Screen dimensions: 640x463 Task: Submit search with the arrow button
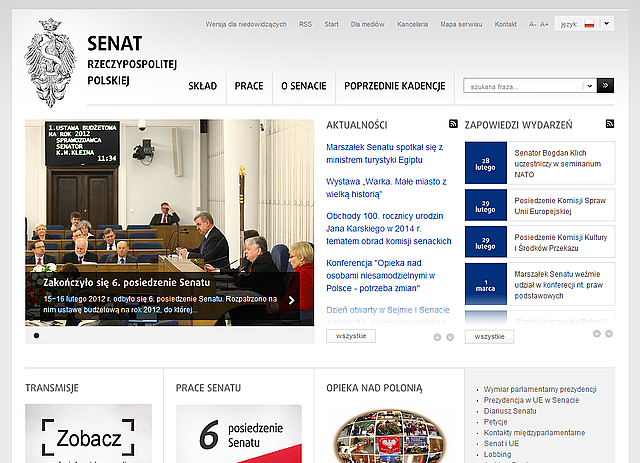pyautogui.click(x=605, y=86)
